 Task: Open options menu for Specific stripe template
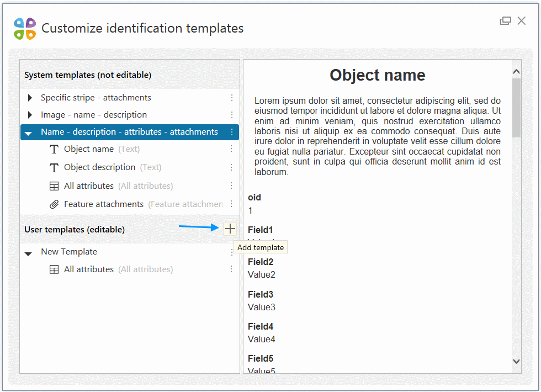click(232, 98)
